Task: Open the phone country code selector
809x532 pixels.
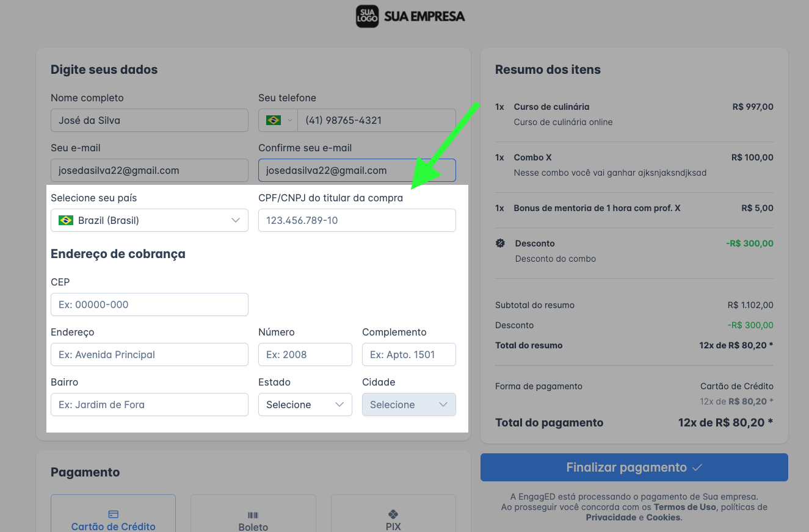Action: click(x=278, y=120)
